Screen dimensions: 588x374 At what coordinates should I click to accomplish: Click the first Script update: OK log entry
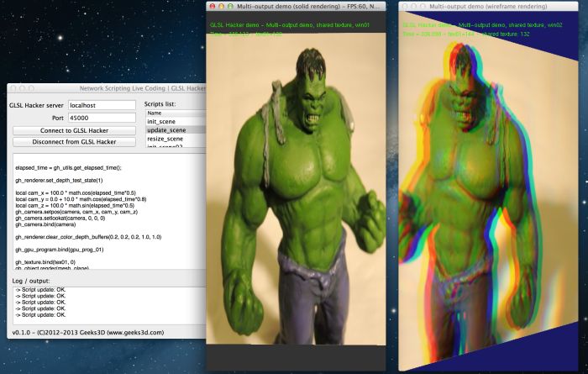coord(40,290)
